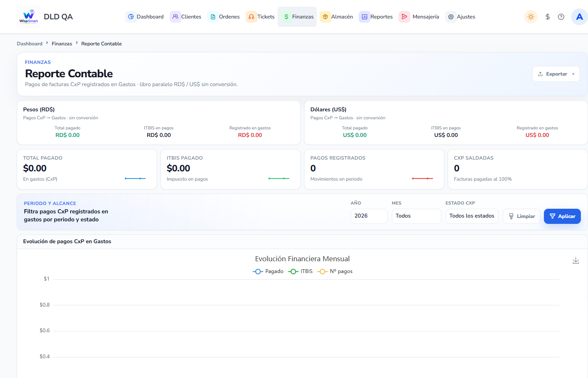Image resolution: width=588 pixels, height=378 pixels.
Task: Click the Año field showing 2026
Action: (369, 216)
